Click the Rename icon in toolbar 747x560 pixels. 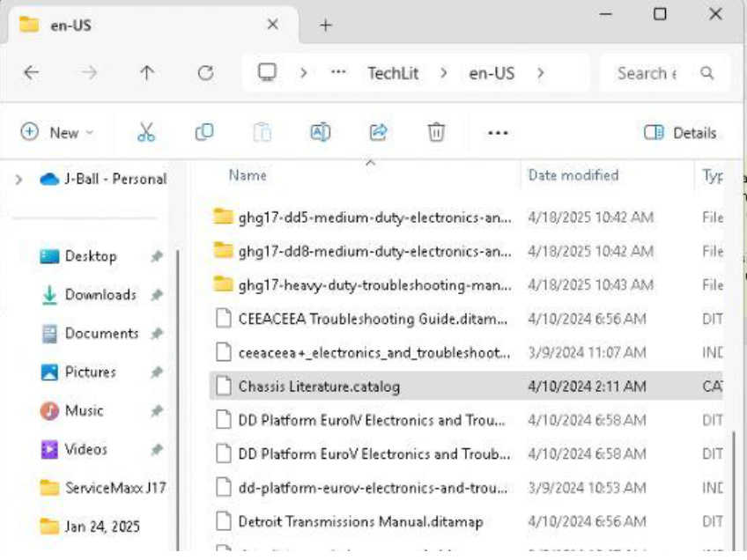click(x=320, y=133)
